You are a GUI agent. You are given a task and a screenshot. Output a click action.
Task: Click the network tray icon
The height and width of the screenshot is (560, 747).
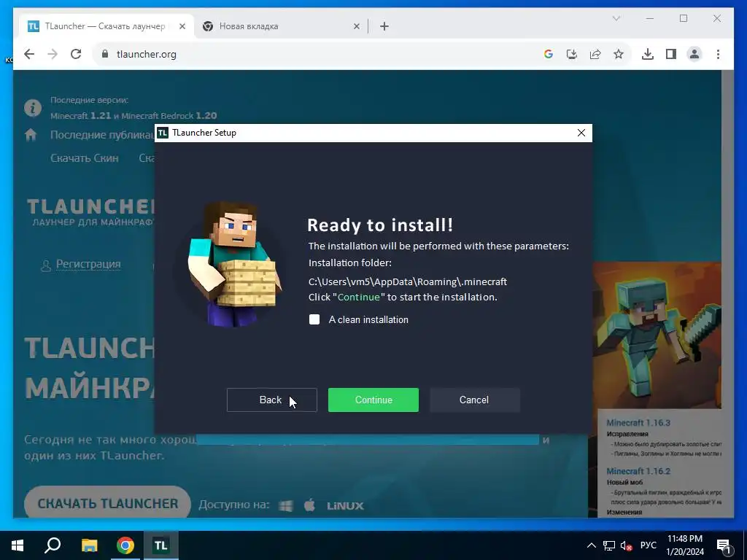click(609, 545)
